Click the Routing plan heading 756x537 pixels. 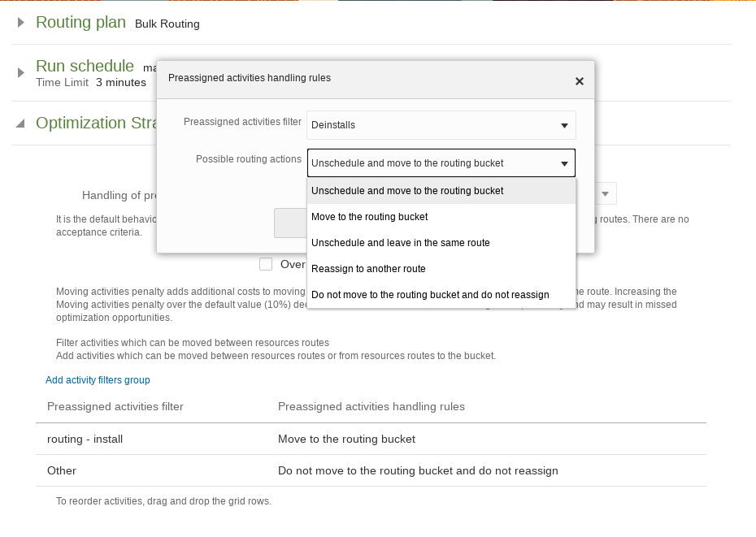tap(80, 23)
